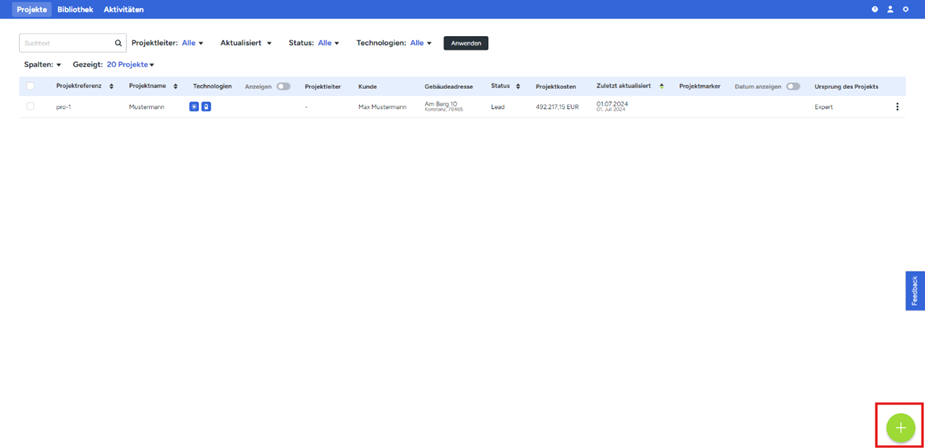Open the help question mark icon
The height and width of the screenshot is (448, 925).
[x=875, y=9]
